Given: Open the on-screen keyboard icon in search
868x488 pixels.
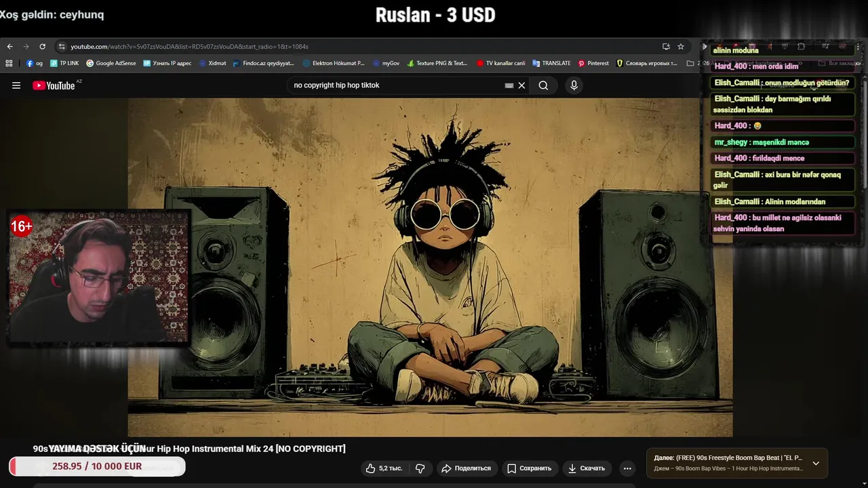Looking at the screenshot, I should pyautogui.click(x=509, y=85).
